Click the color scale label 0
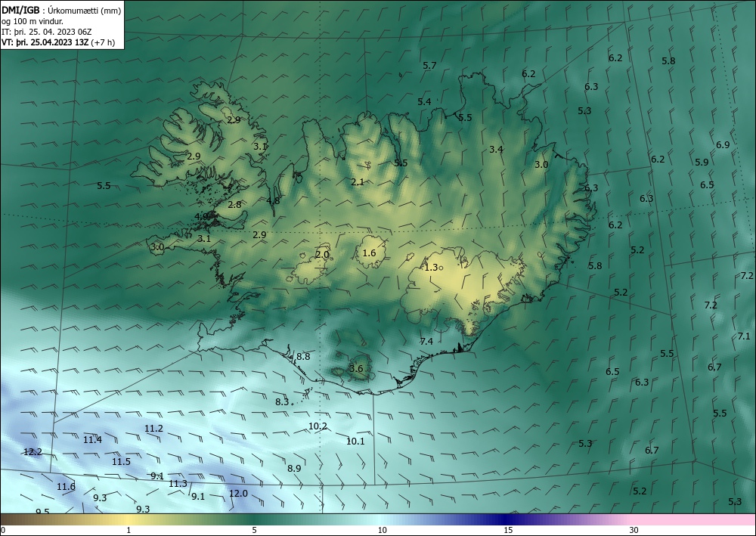The width and height of the screenshot is (756, 536). (3, 531)
